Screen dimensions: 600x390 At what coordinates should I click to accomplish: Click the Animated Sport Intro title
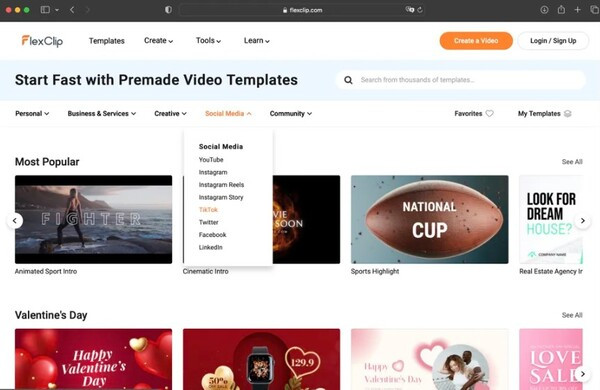(x=46, y=271)
